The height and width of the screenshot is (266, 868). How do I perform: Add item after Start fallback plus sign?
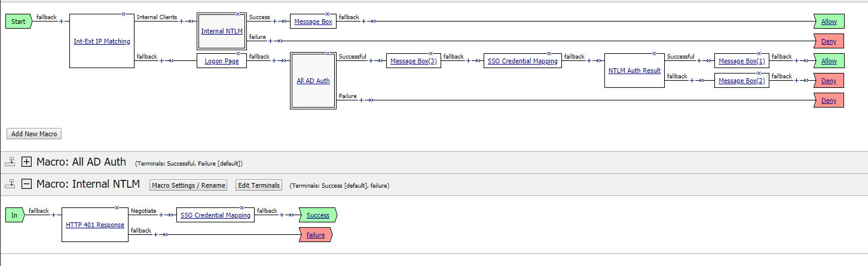click(60, 21)
